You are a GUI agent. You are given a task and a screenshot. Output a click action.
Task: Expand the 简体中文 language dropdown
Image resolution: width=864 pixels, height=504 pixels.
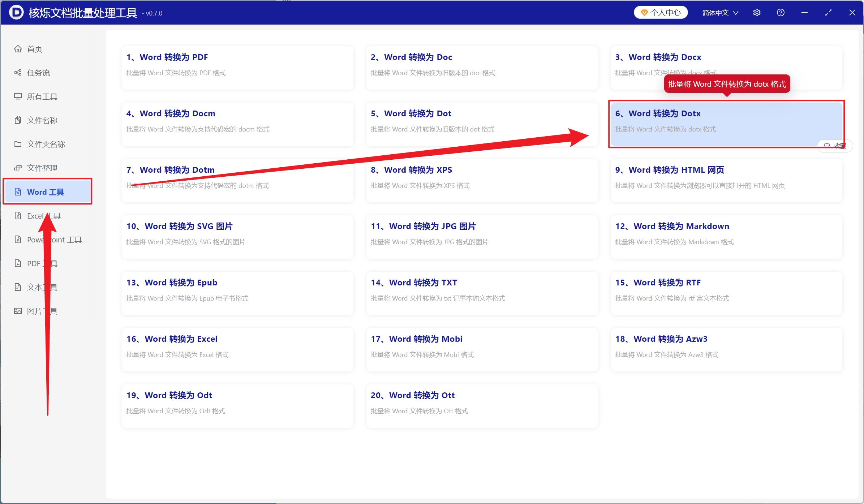click(x=720, y=13)
